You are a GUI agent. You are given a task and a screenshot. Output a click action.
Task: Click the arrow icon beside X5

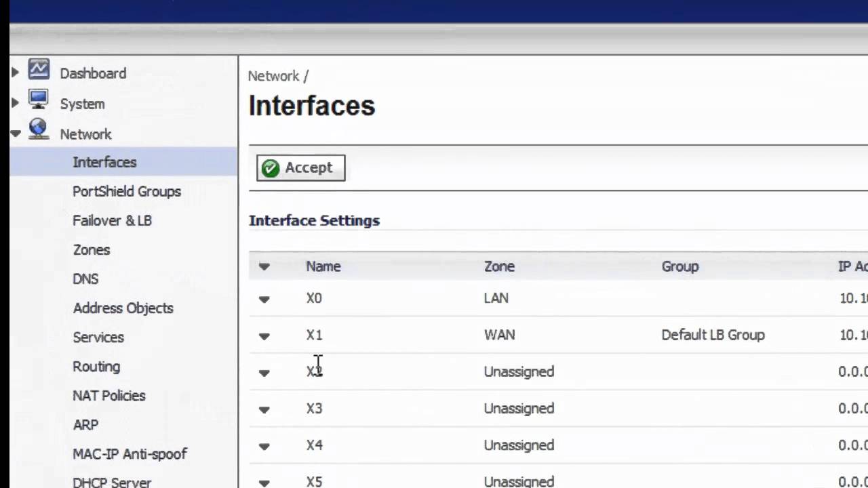[x=264, y=481]
